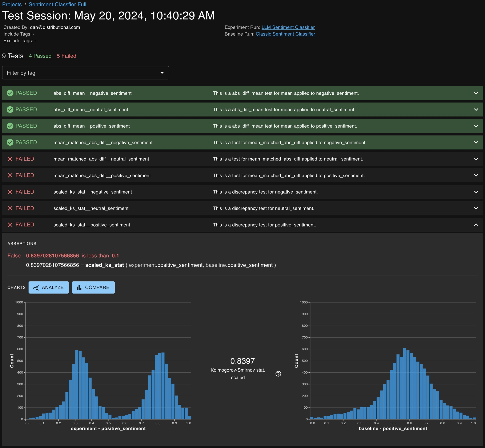The height and width of the screenshot is (448, 485).
Task: Collapse the scaled_ks_stat__positive_sentiment test details
Action: pos(476,225)
